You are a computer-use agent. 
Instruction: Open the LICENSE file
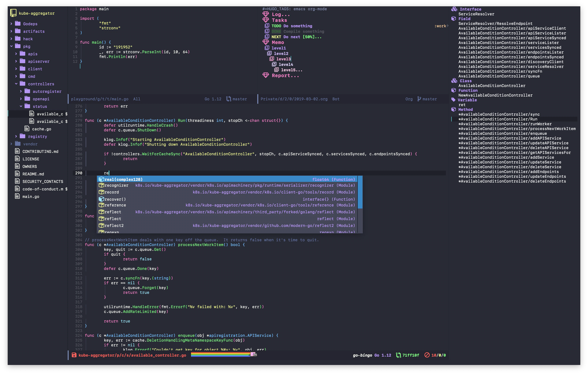(31, 159)
